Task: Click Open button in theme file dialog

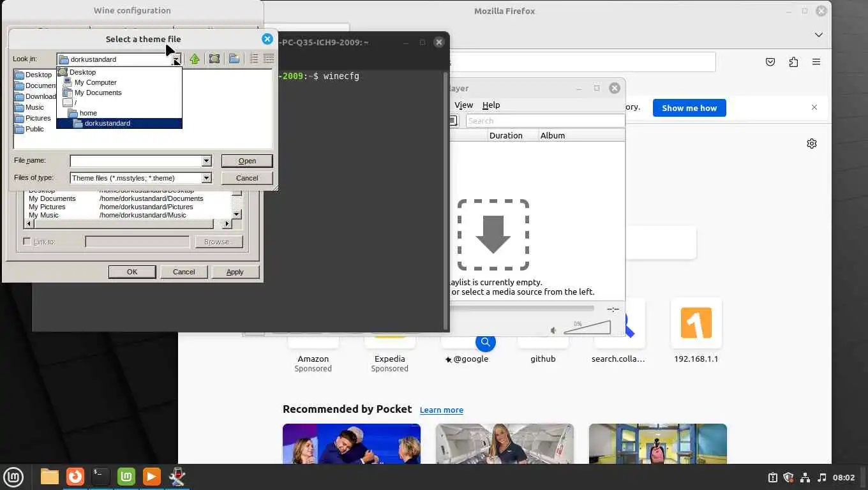Action: 247,161
